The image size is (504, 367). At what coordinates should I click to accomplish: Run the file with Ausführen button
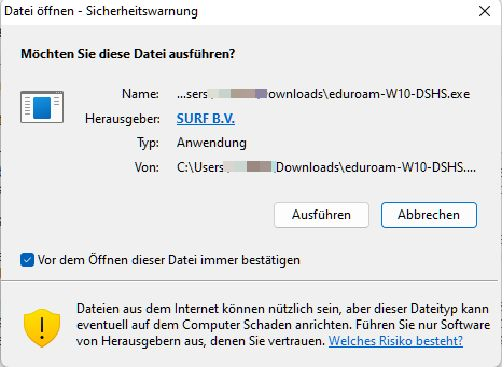click(x=321, y=215)
